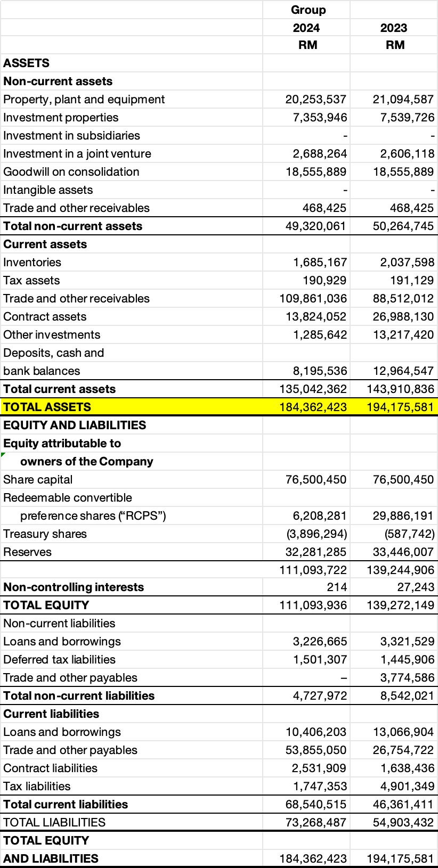This screenshot has height=868, width=438.
Task: Click the 2024 Contract assets value 13,824,052
Action: 315,317
